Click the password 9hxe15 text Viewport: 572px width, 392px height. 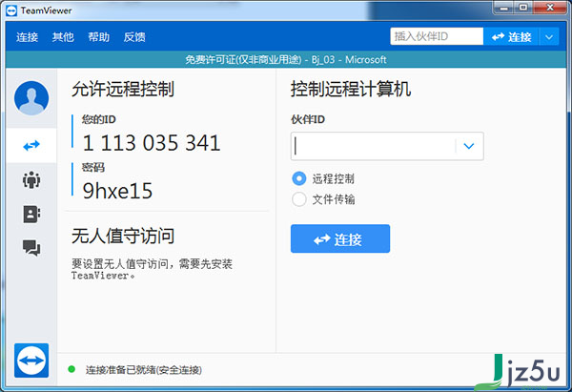click(x=117, y=191)
